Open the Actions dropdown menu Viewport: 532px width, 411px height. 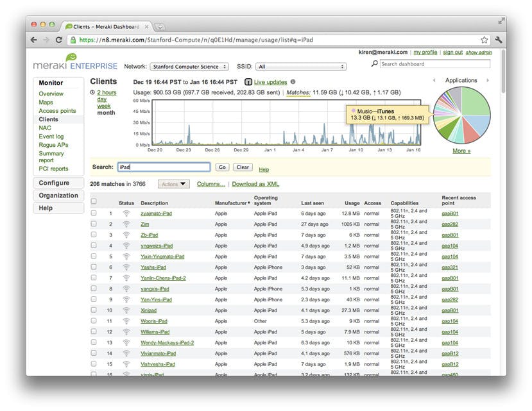[174, 184]
